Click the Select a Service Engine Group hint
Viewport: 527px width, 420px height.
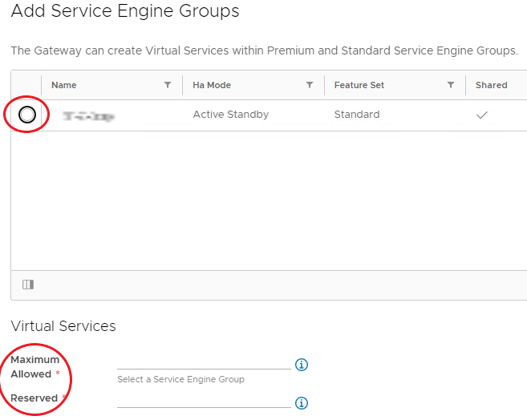click(180, 379)
